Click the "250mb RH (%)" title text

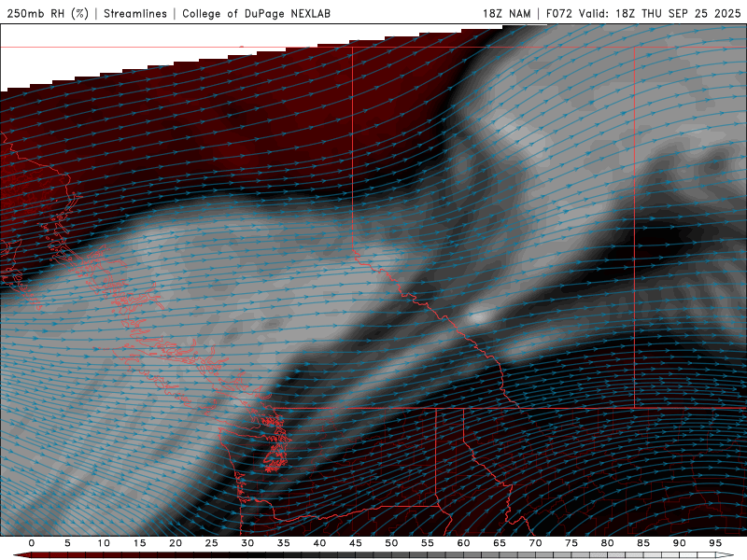[48, 13]
